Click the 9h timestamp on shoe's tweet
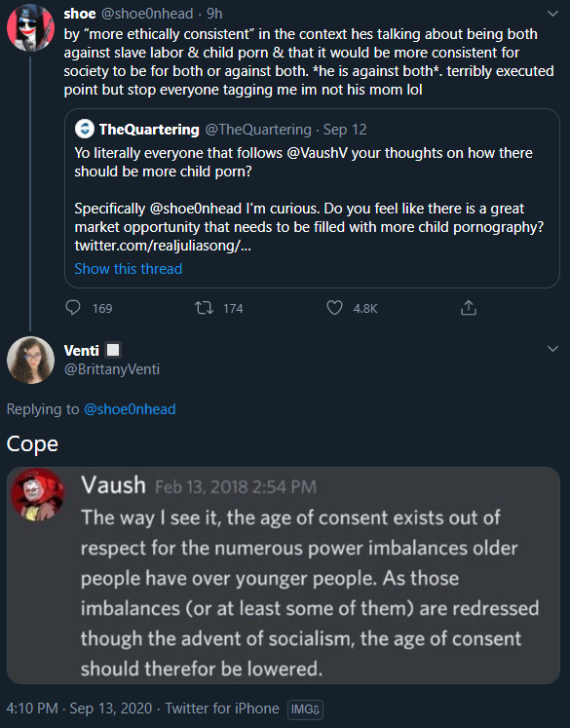Screen dimensions: 570x728 coord(214,14)
